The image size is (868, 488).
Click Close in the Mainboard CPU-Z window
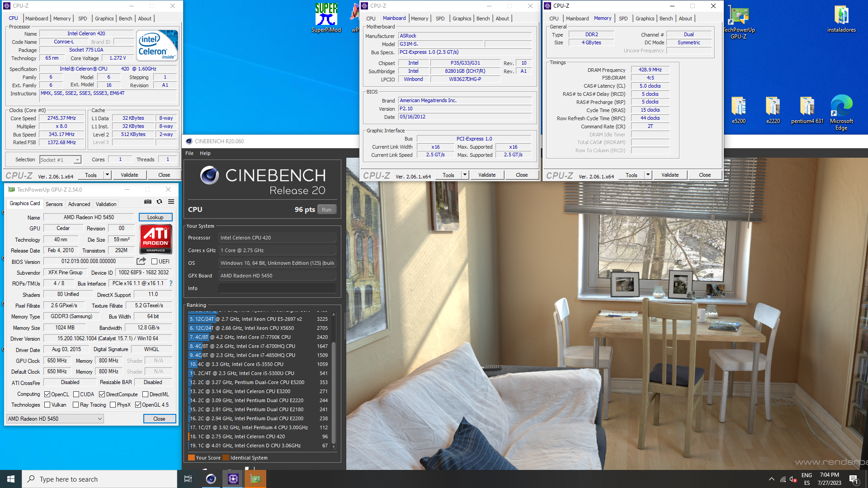pos(522,175)
